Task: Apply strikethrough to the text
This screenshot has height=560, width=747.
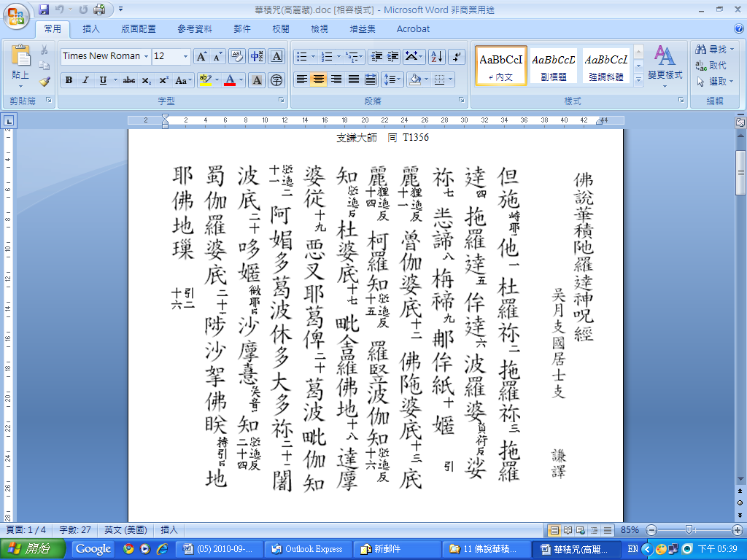Action: (129, 80)
